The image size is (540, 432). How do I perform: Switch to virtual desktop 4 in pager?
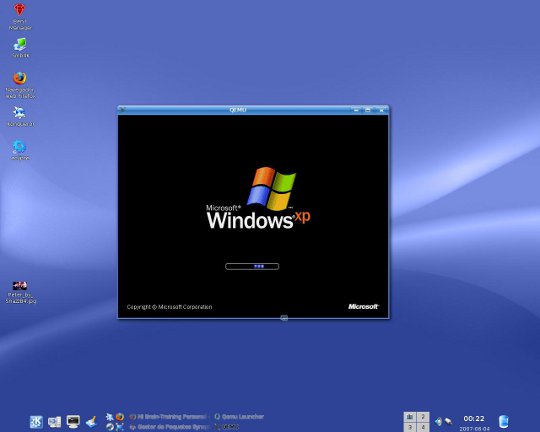point(423,427)
